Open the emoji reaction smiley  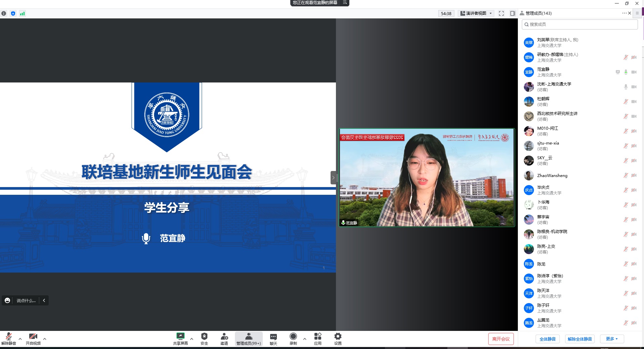point(7,300)
